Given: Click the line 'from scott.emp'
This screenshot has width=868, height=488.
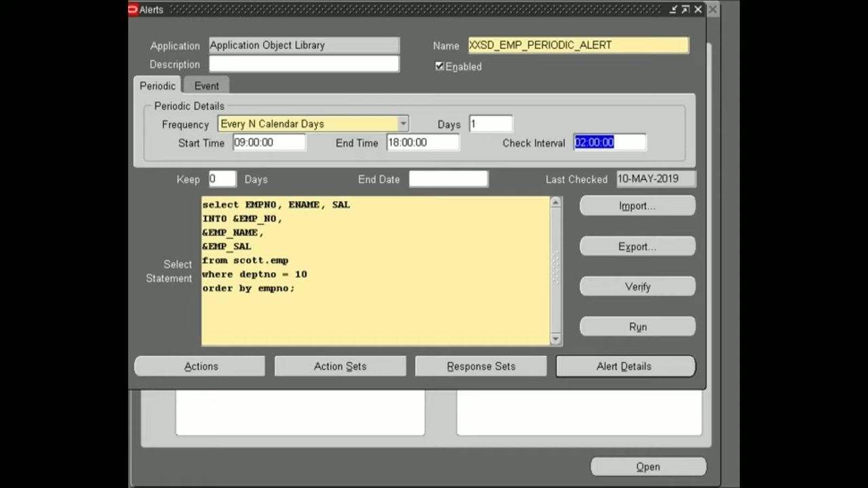Looking at the screenshot, I should click(x=245, y=260).
